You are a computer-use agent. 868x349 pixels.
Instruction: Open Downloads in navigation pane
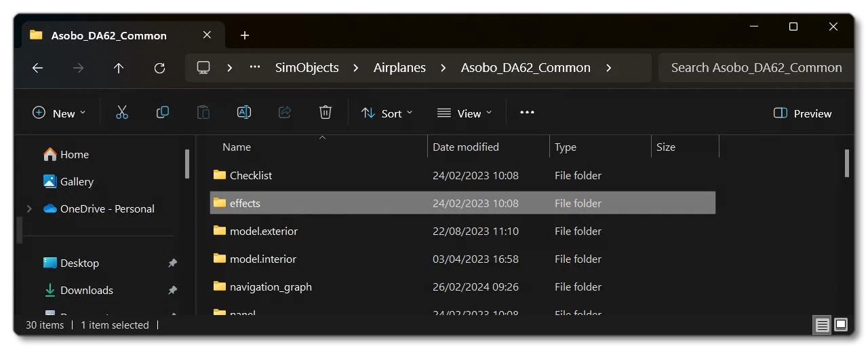87,290
